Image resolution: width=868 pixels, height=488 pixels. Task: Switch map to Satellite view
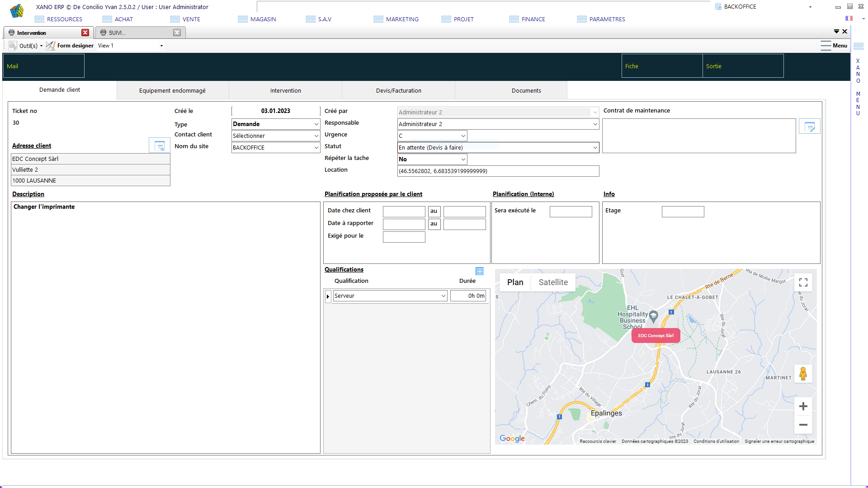coord(553,282)
